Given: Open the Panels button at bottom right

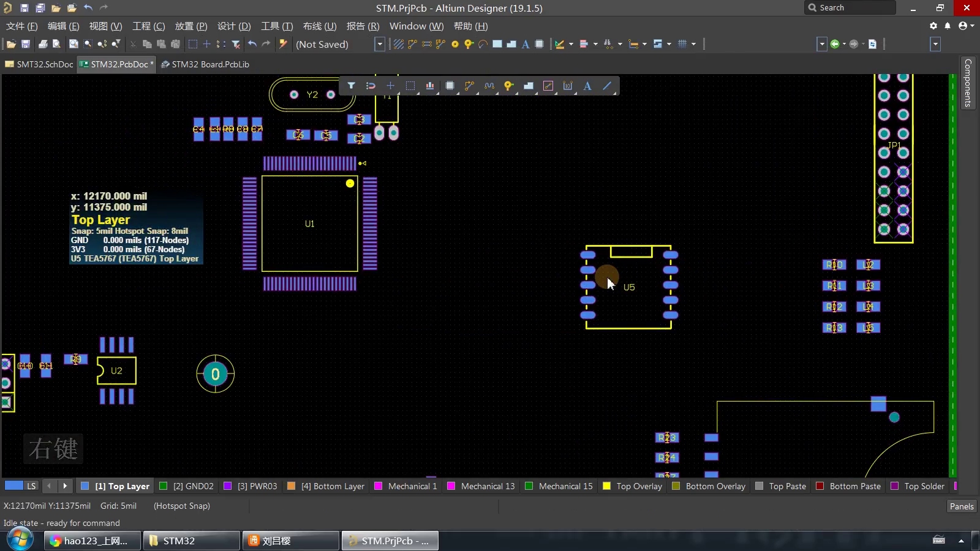Looking at the screenshot, I should pos(960,506).
